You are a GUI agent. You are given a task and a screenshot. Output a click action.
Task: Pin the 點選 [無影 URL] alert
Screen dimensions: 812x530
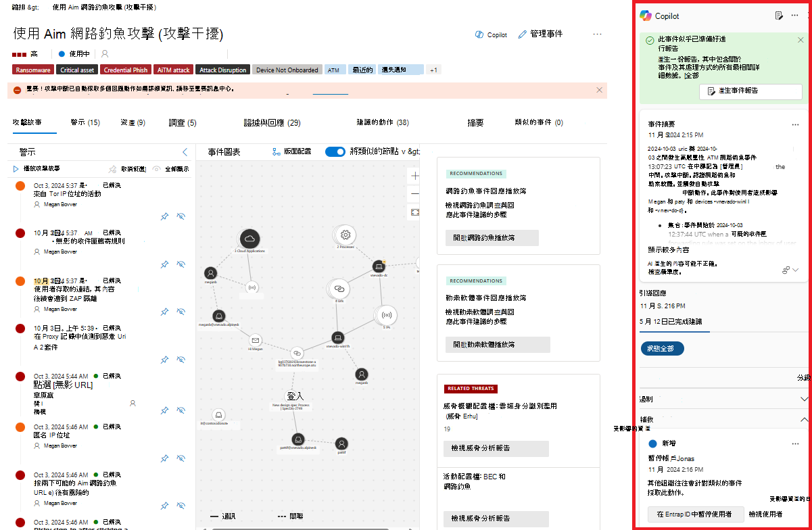164,410
